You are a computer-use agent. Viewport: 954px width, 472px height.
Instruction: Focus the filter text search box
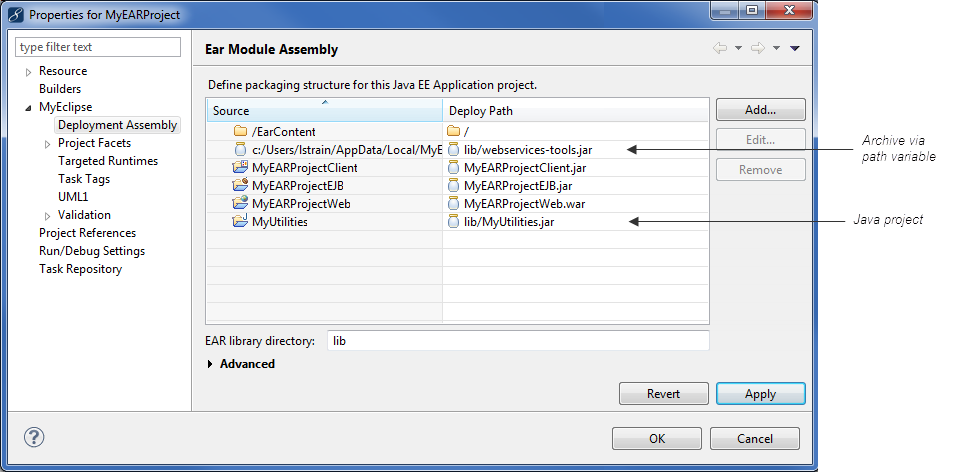point(98,47)
